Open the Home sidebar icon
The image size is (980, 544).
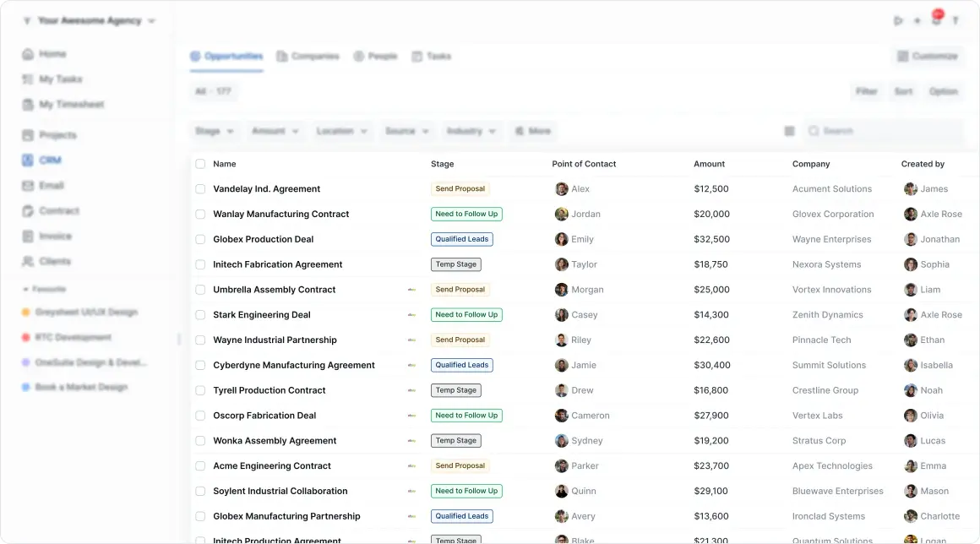coord(28,54)
